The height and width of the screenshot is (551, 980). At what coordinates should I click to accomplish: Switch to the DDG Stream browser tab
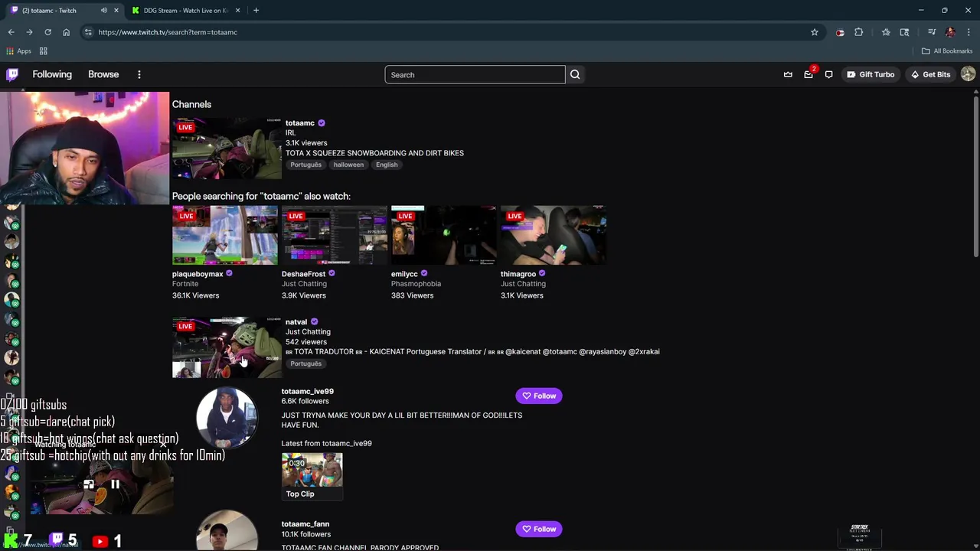tap(186, 11)
